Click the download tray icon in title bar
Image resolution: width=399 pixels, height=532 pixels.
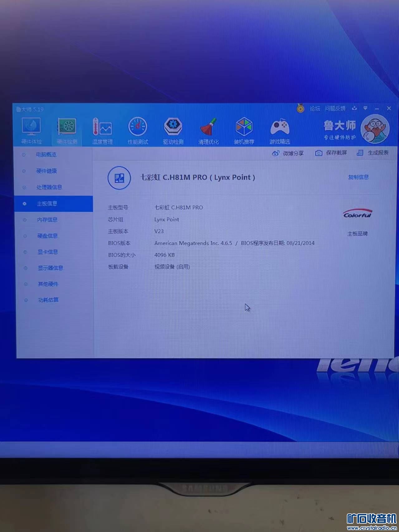pyautogui.click(x=354, y=108)
